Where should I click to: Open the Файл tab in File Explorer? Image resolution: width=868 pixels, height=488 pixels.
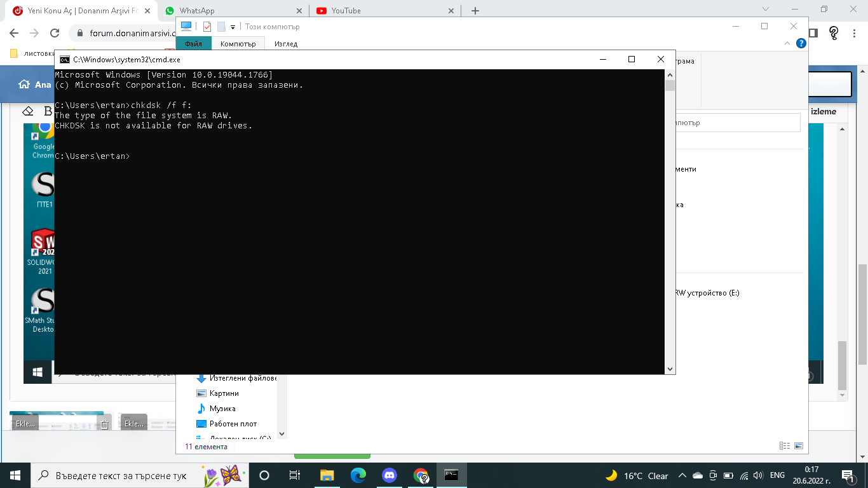[x=194, y=44]
